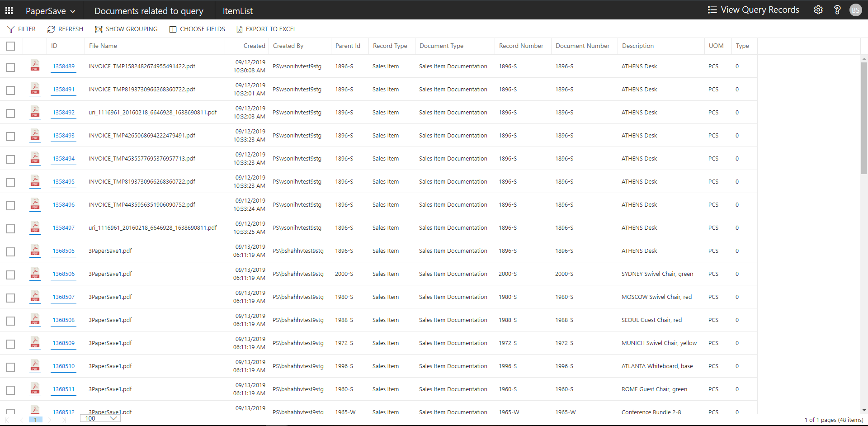Expand the PaperSave dropdown menu
The image size is (868, 426).
point(50,11)
